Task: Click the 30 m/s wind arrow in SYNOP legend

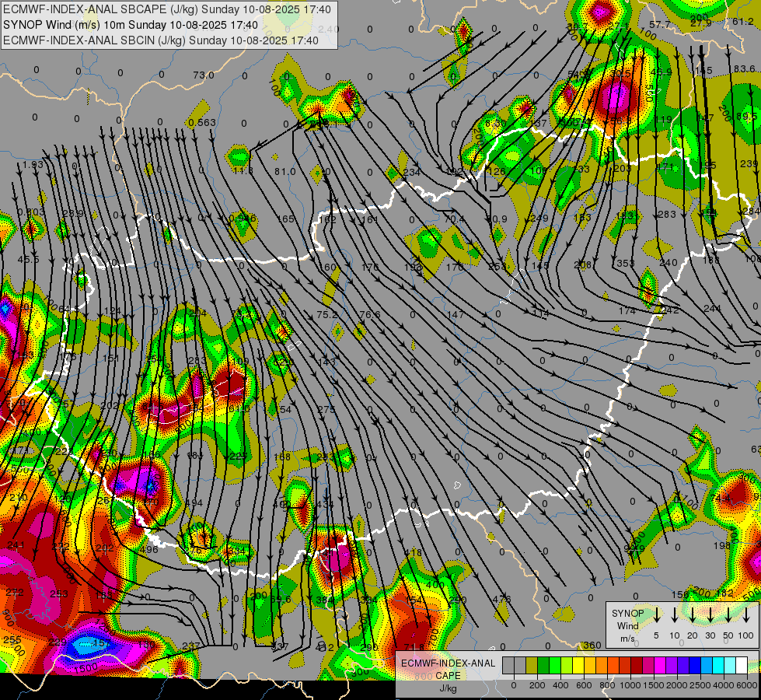Action: tap(710, 614)
